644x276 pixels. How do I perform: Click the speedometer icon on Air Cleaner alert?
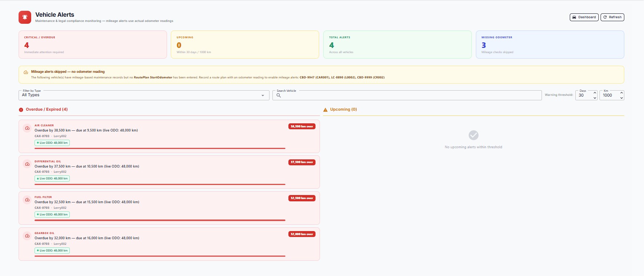pyautogui.click(x=27, y=128)
